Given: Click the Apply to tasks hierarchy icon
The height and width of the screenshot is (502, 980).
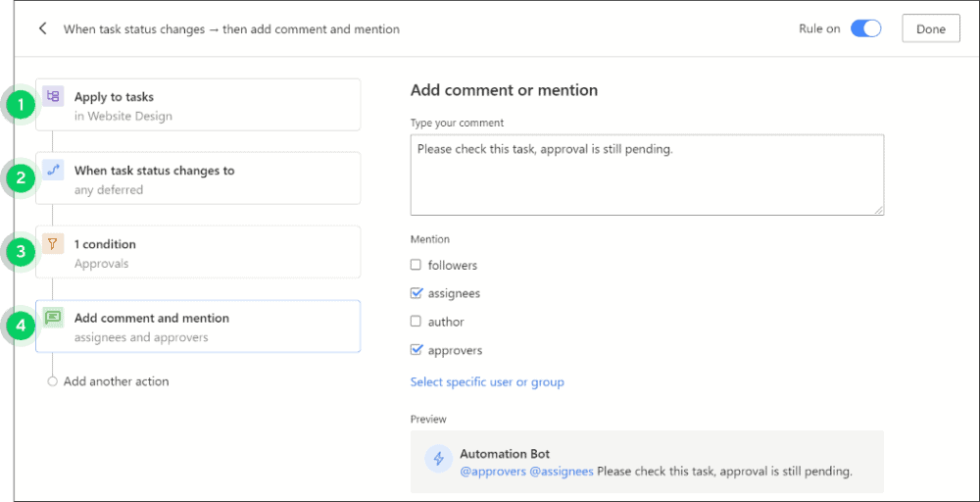Looking at the screenshot, I should tap(53, 96).
